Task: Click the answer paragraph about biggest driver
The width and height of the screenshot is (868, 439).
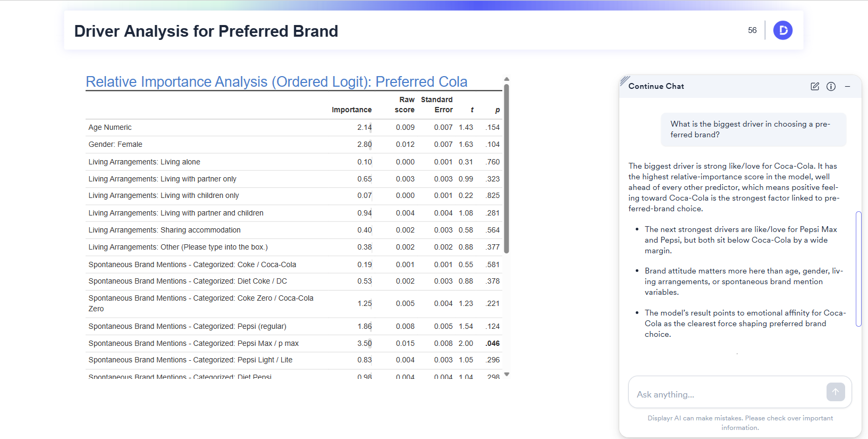Action: coord(734,187)
